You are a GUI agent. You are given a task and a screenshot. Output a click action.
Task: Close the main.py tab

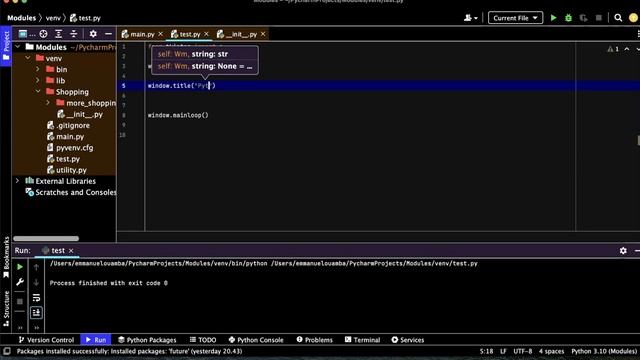point(160,34)
